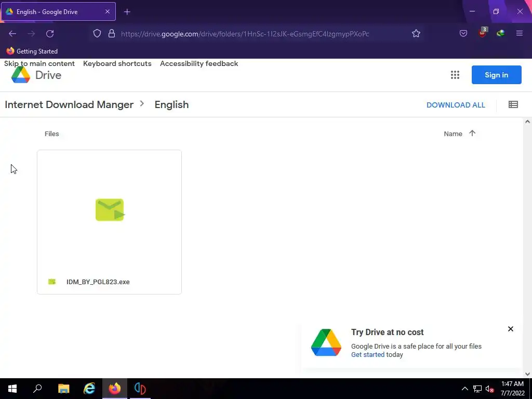Dismiss the Try Drive at no cost banner

[x=510, y=329]
